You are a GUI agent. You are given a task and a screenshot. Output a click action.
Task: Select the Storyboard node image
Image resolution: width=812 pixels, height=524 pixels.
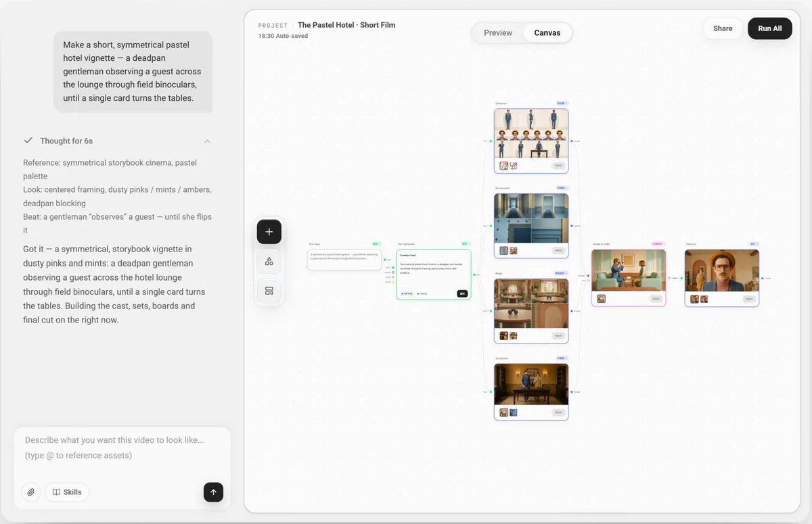[531, 385]
